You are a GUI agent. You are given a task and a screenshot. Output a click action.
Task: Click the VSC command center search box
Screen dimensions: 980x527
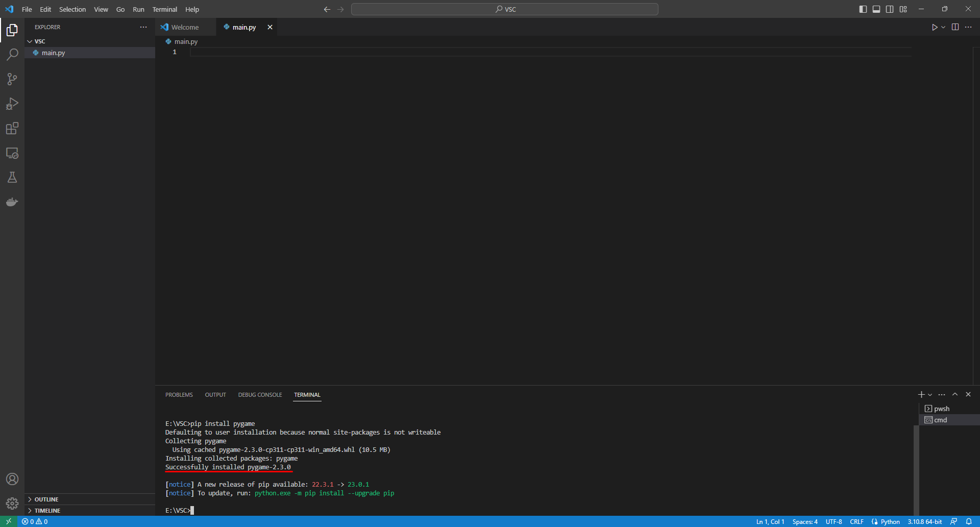[x=505, y=9]
